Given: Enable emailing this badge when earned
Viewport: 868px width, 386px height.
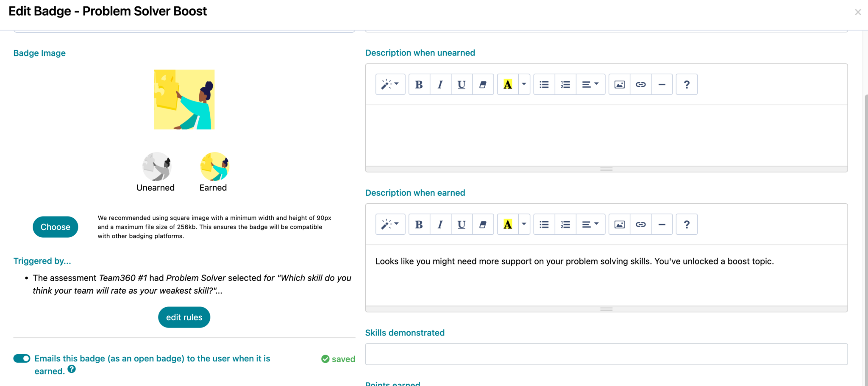Looking at the screenshot, I should (x=22, y=358).
